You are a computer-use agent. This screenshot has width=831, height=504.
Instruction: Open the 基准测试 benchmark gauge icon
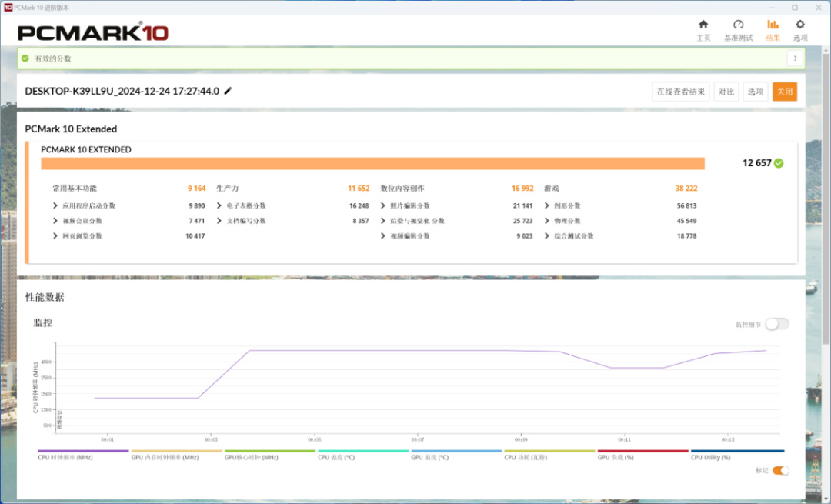coord(738,25)
